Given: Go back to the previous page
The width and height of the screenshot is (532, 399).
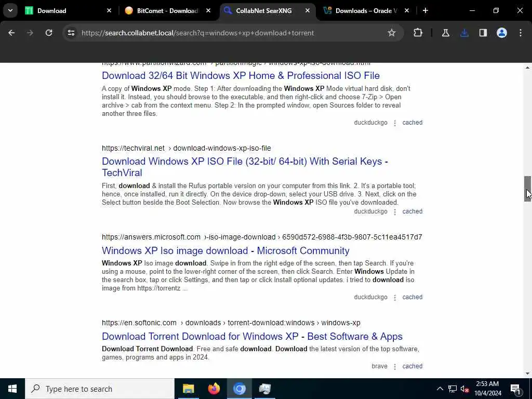Looking at the screenshot, I should (x=11, y=33).
